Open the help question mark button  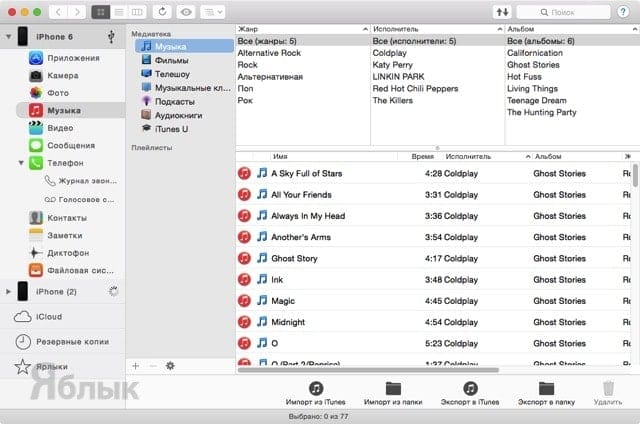(623, 12)
